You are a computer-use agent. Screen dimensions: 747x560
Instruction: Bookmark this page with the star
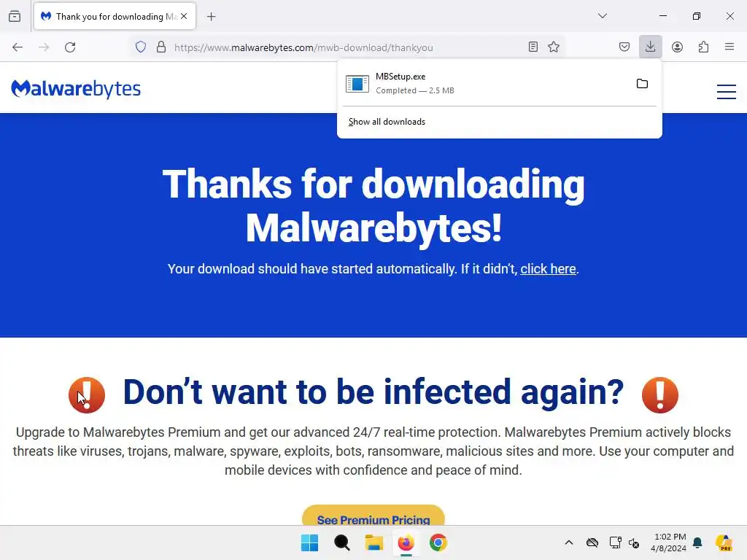[x=554, y=47]
